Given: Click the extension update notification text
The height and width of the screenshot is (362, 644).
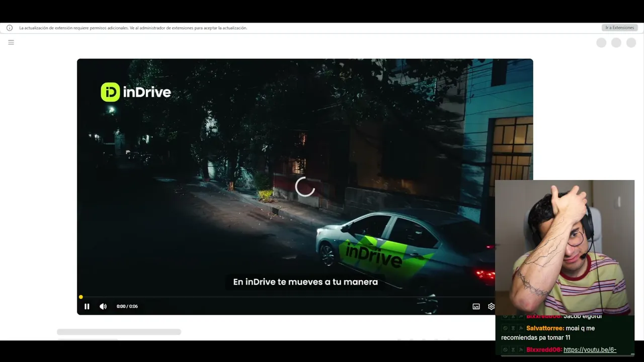Looking at the screenshot, I should click(x=133, y=28).
